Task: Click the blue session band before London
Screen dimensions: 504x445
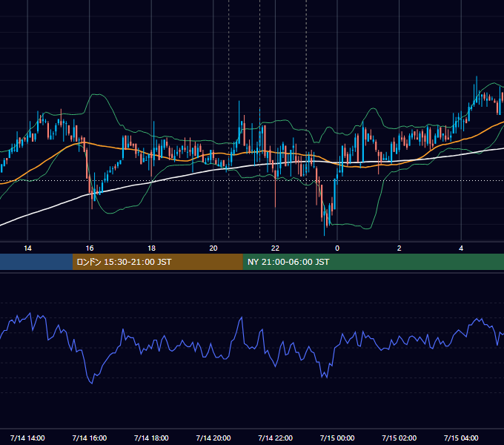Action: (x=36, y=262)
